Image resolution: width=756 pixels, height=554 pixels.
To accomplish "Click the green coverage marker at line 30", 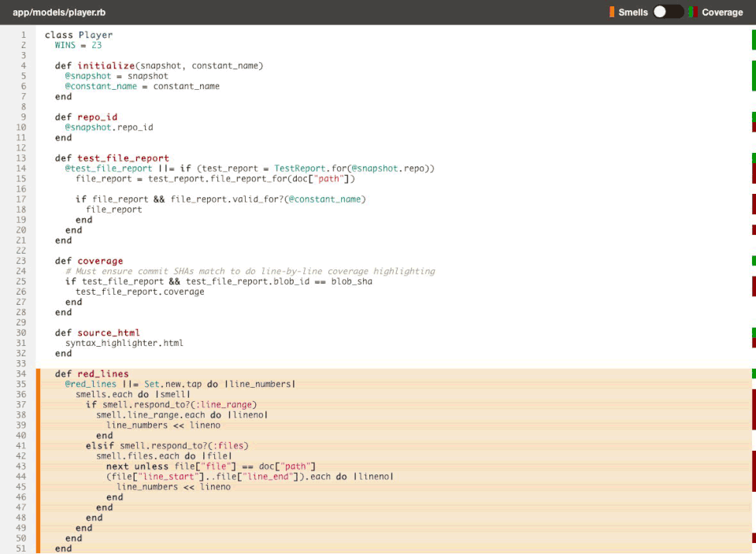I will 754,333.
